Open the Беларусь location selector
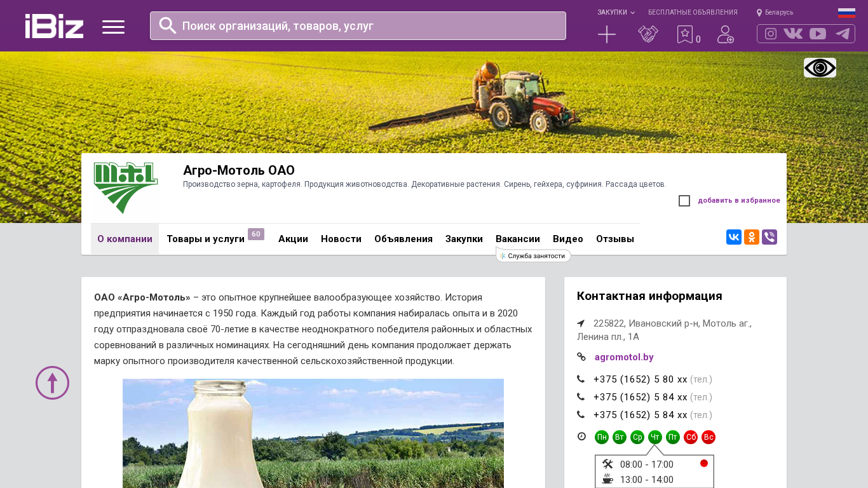Viewport: 868px width, 488px height. (x=775, y=13)
